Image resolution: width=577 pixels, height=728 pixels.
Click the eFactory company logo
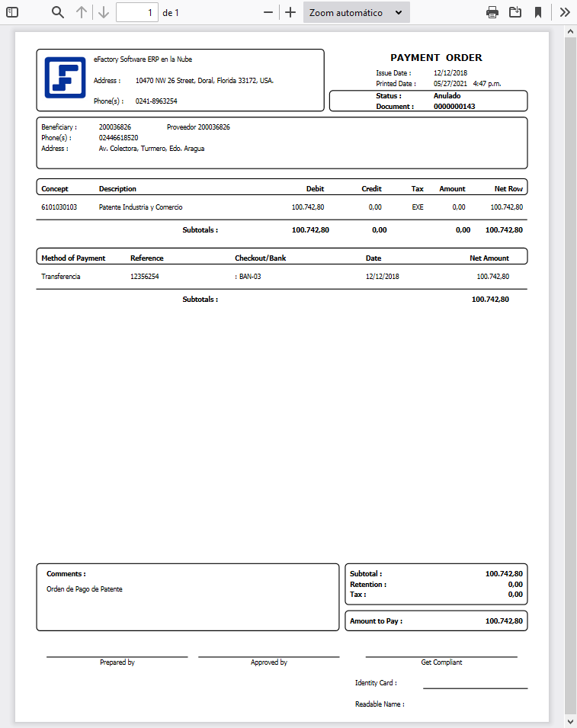(x=65, y=78)
